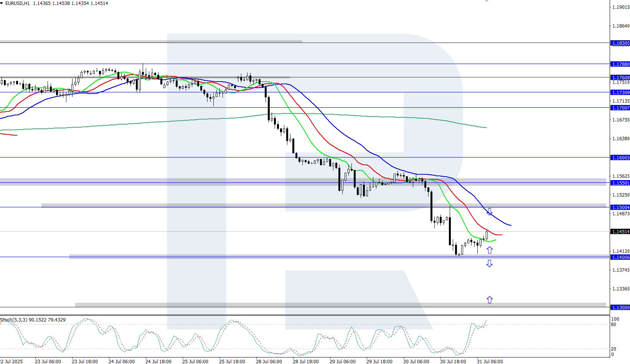The width and height of the screenshot is (630, 364).
Task: Select the 1.17007 price level tag
Action: pyautogui.click(x=620, y=108)
